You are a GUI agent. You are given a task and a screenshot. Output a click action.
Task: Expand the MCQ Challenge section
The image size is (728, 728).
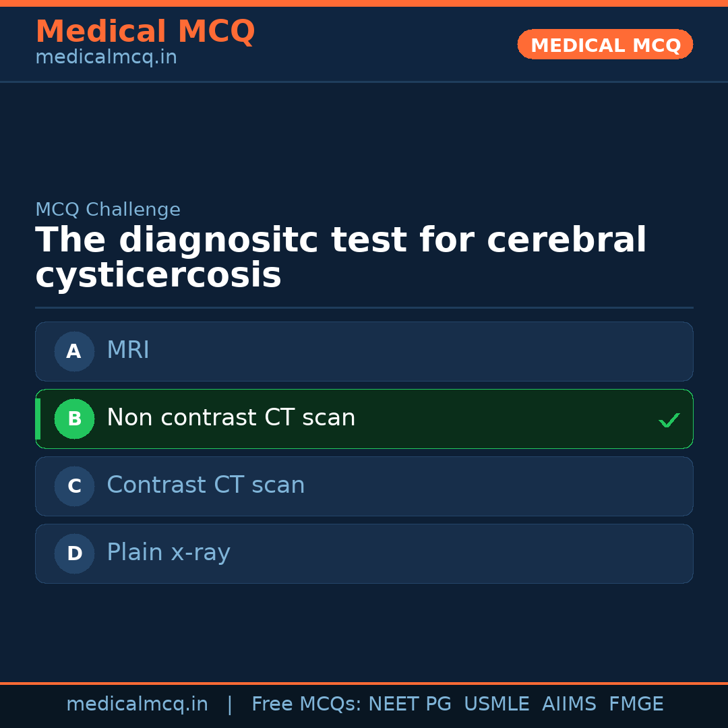[108, 210]
